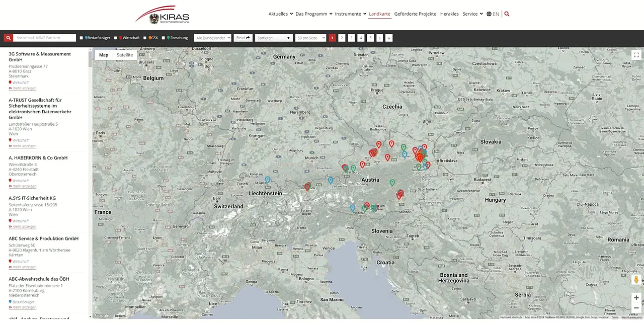This screenshot has height=322, width=644.
Task: Zoom out the map with the minus button
Action: (636, 307)
